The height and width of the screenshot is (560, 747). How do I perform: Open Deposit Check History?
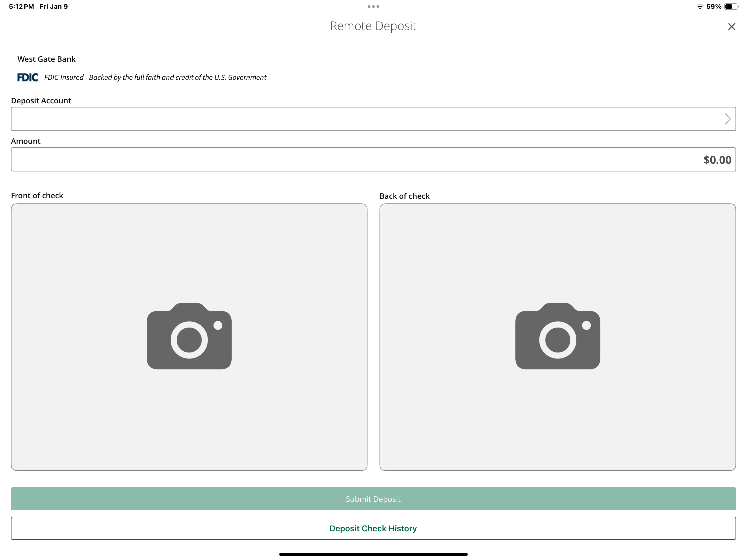[x=373, y=528]
